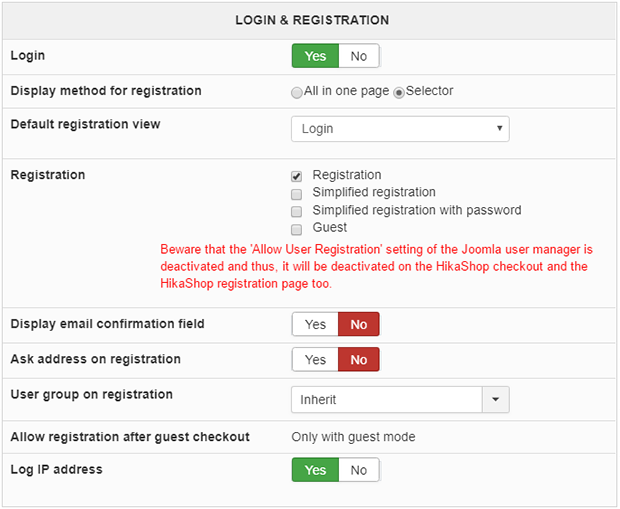The width and height of the screenshot is (620, 509).
Task: Choose the 'Selector' display method radio
Action: (x=399, y=92)
